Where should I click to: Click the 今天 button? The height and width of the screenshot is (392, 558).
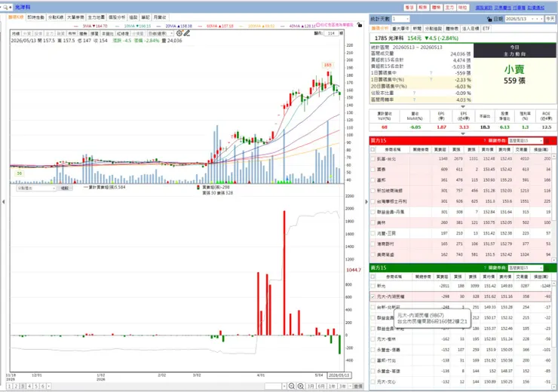coord(550,19)
